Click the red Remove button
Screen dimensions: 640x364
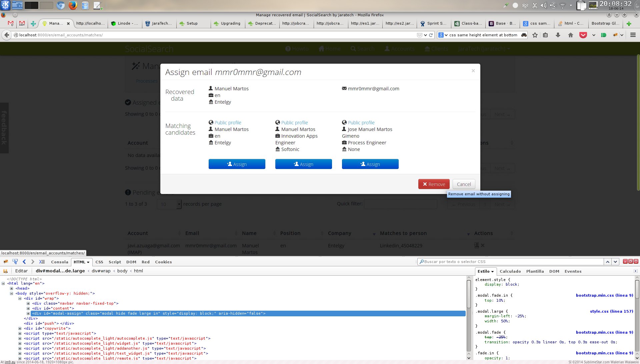click(x=434, y=184)
